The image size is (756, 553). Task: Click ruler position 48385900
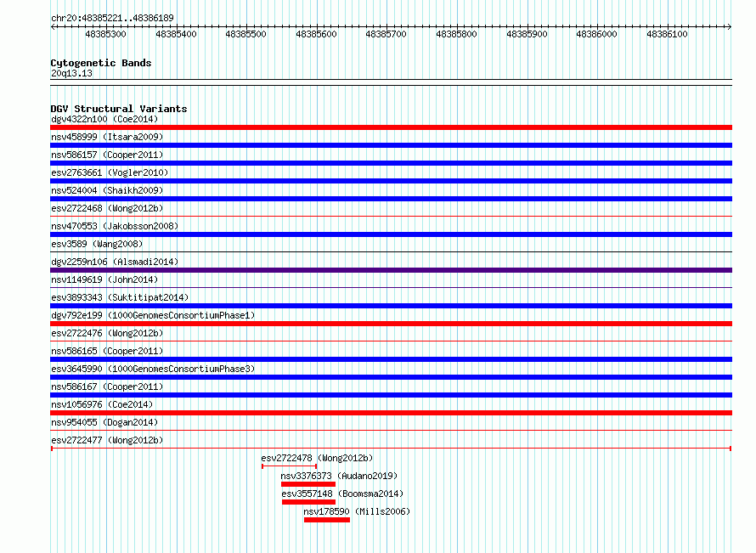[527, 34]
